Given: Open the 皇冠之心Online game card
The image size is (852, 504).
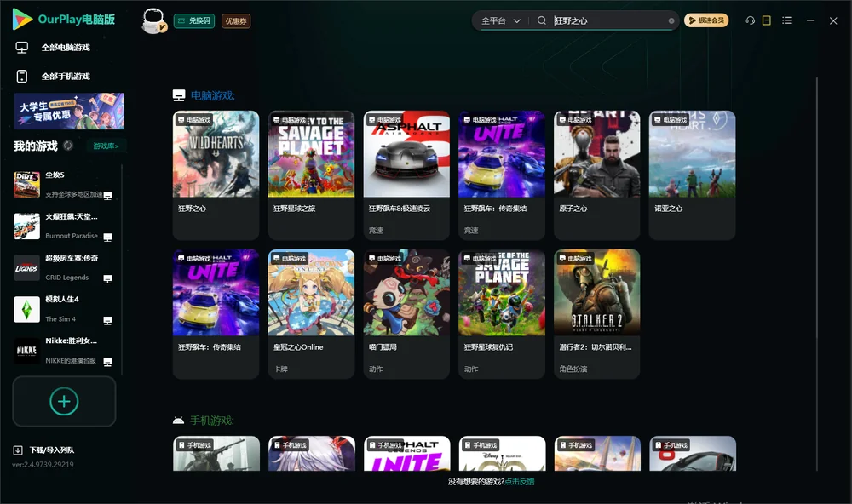Looking at the screenshot, I should coord(311,314).
